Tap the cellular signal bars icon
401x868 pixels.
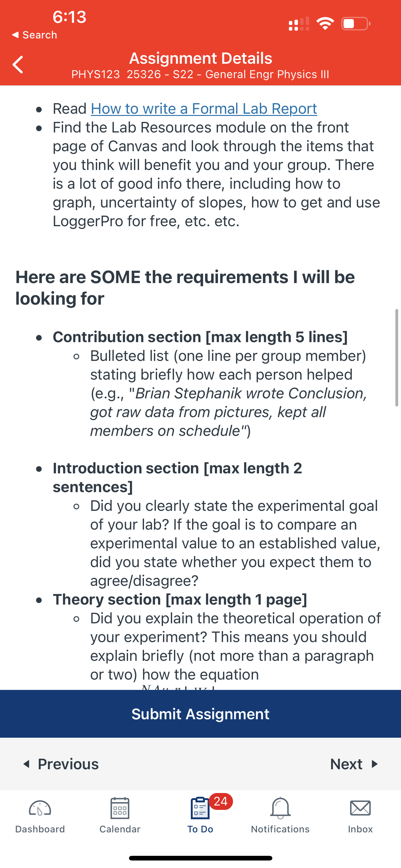click(x=299, y=23)
